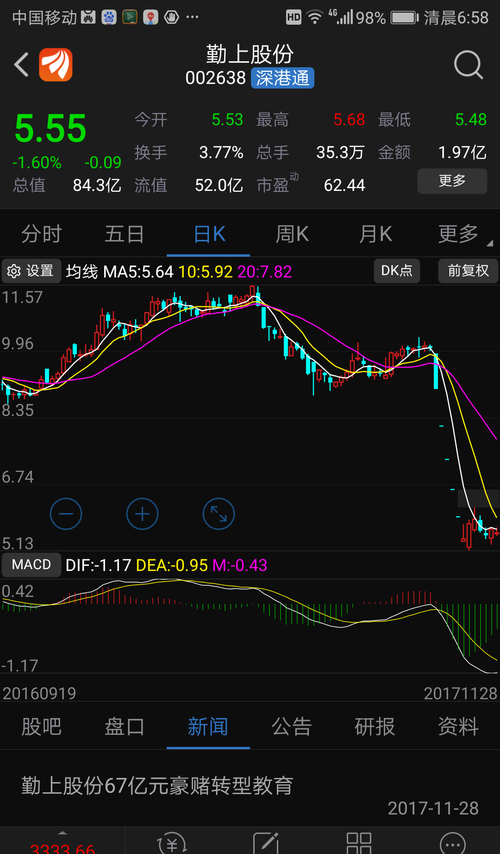Toggle 前复权 price adjustment mode
This screenshot has height=854, width=500.
(x=468, y=271)
